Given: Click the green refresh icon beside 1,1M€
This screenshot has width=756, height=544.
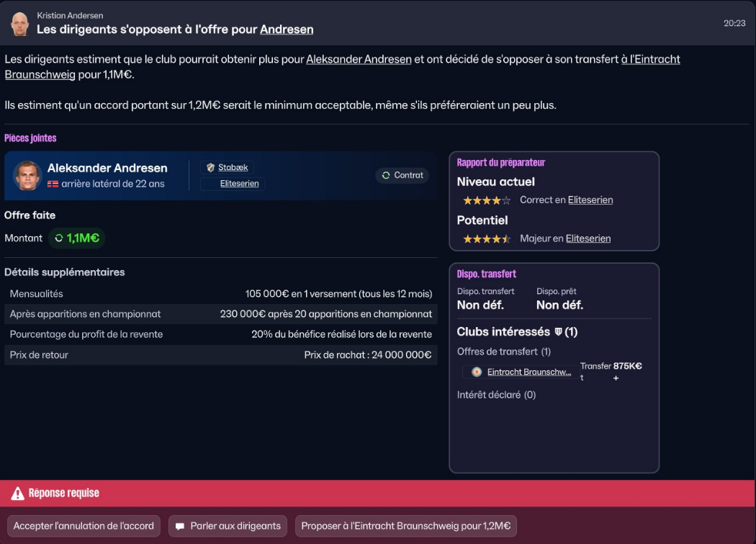Looking at the screenshot, I should pos(59,238).
